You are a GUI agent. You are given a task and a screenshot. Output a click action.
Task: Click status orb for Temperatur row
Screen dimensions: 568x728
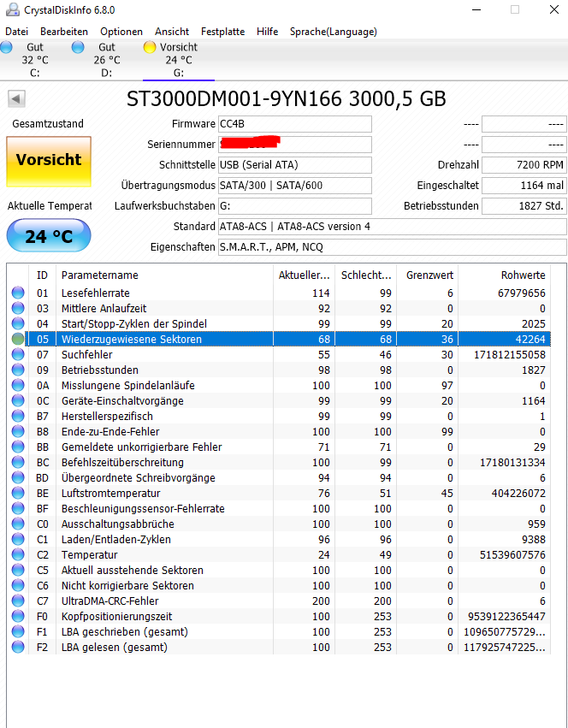(18, 555)
